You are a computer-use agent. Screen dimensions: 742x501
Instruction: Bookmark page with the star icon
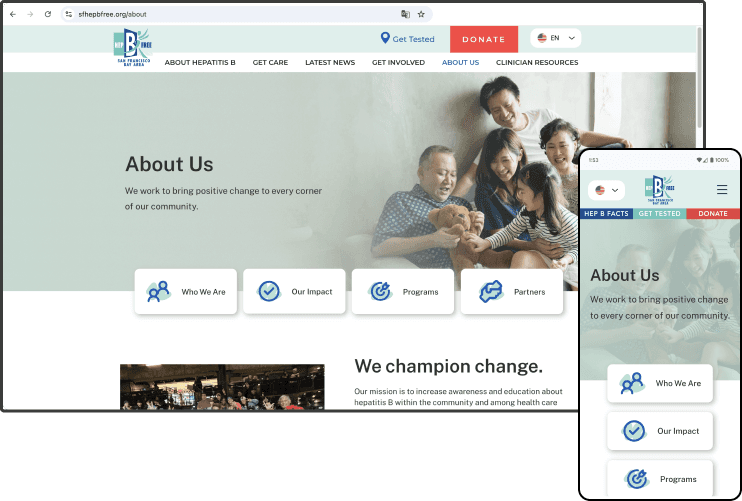click(x=421, y=14)
